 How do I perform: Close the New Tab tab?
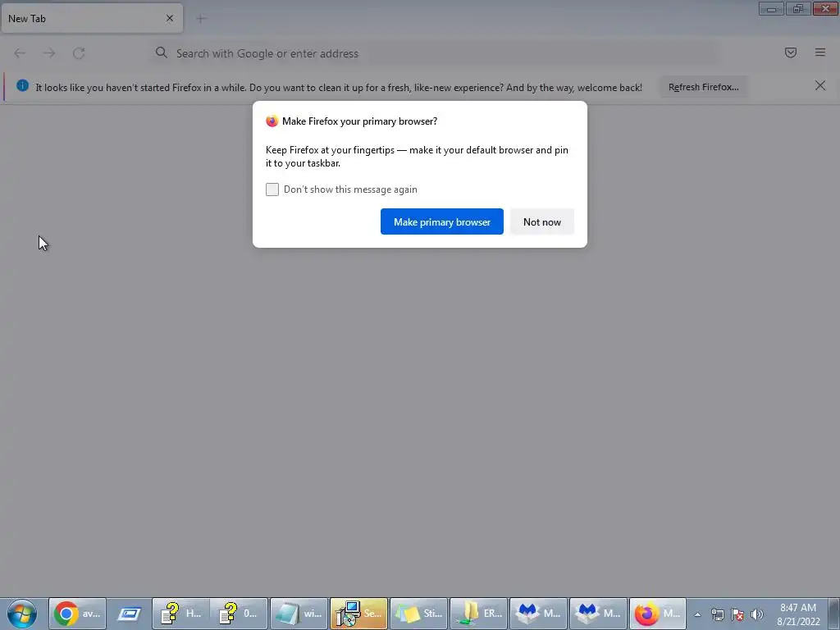(169, 18)
